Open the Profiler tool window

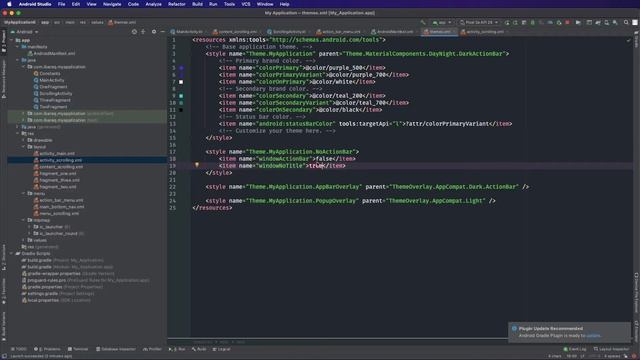[x=152, y=349]
